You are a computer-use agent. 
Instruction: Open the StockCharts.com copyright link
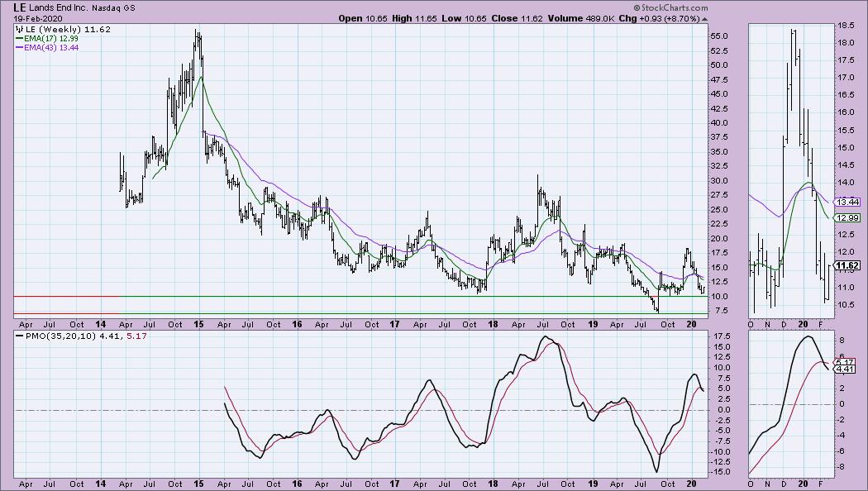(x=670, y=7)
